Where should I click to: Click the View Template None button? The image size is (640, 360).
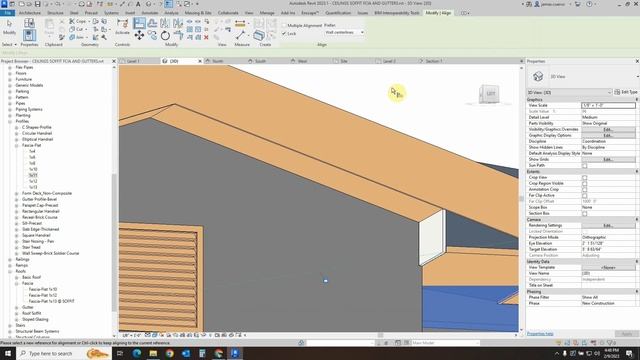pyautogui.click(x=608, y=267)
